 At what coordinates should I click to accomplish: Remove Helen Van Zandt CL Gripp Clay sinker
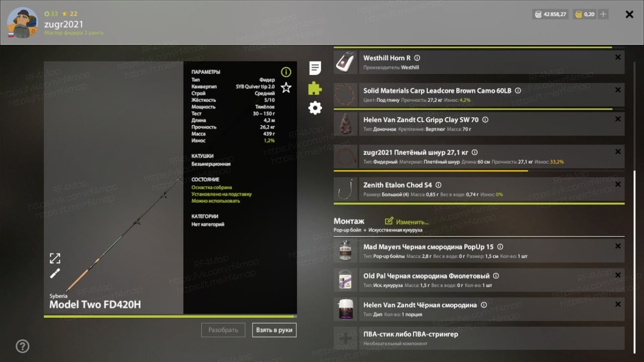pyautogui.click(x=618, y=119)
